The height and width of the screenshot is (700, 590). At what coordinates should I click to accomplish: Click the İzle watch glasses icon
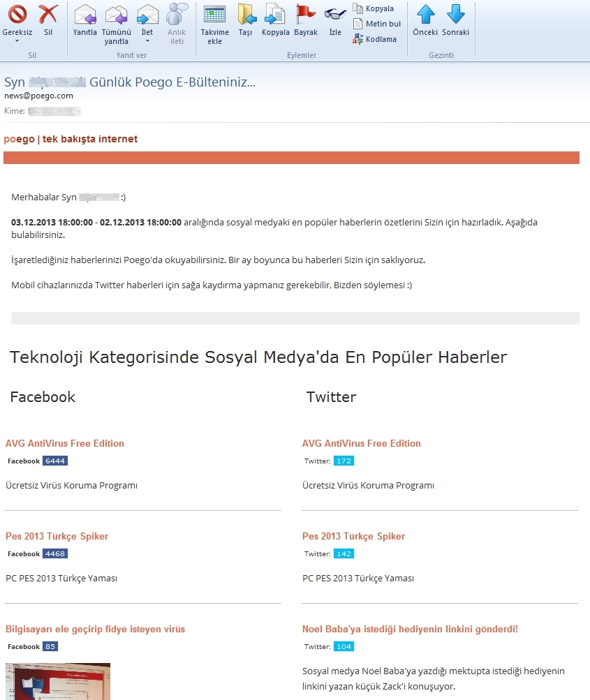pos(335,15)
